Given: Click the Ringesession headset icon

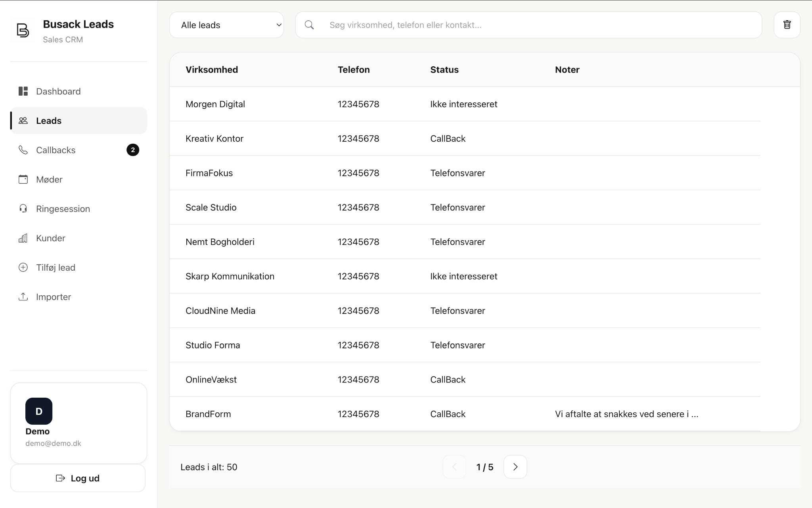Looking at the screenshot, I should tap(23, 209).
